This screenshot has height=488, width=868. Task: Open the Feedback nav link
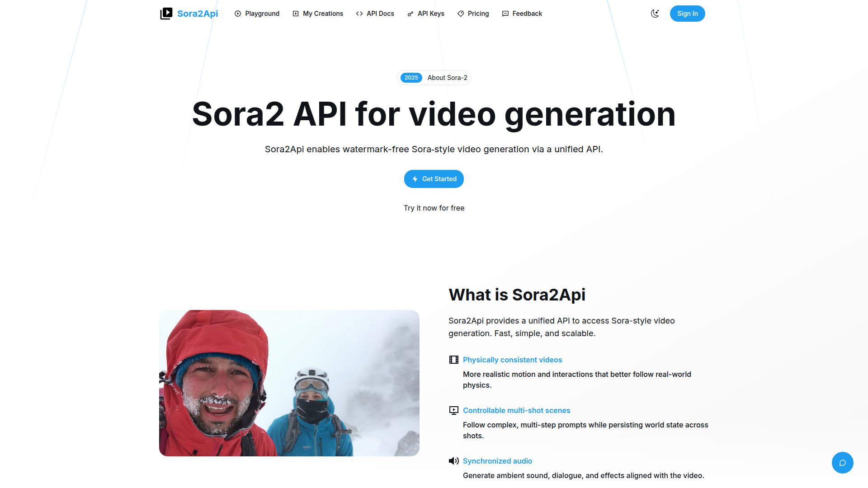522,14
